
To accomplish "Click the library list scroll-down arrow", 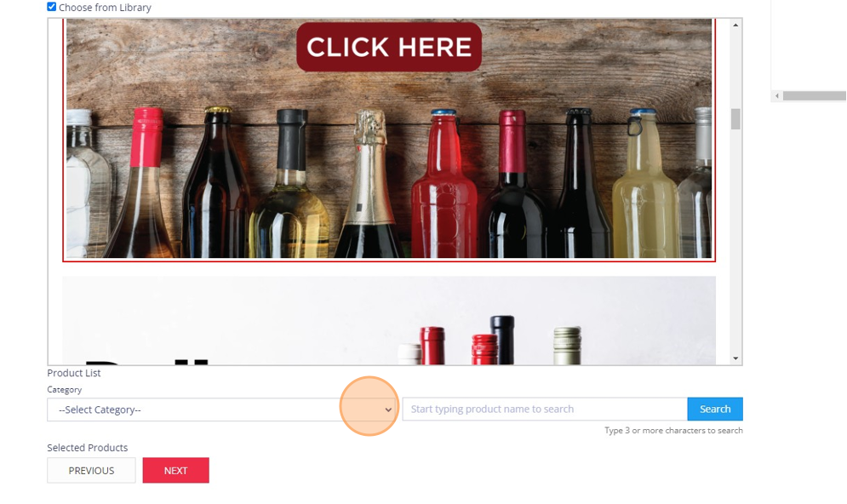I will [x=735, y=358].
